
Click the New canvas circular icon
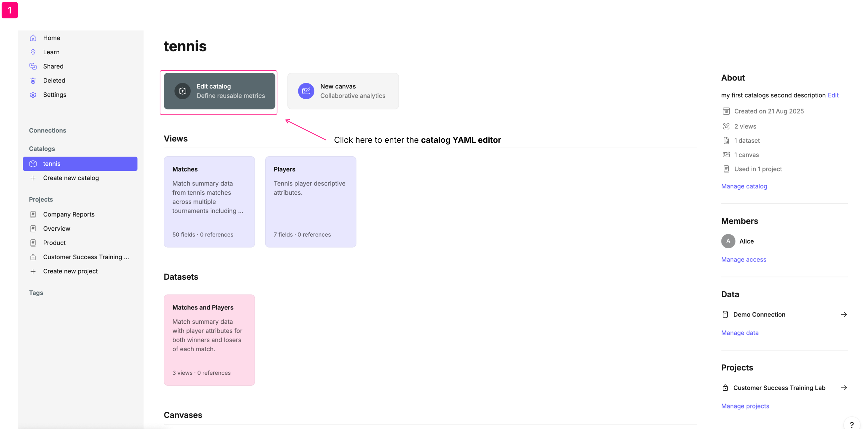click(306, 91)
